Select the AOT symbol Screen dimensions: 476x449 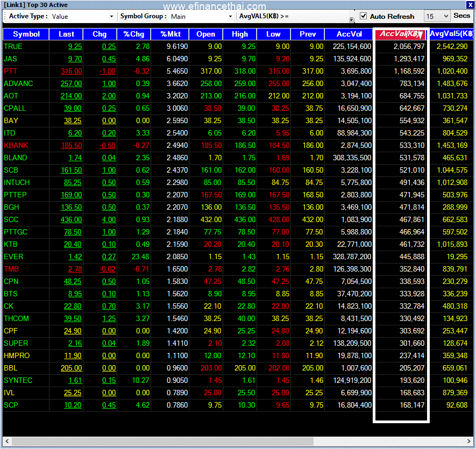11,96
